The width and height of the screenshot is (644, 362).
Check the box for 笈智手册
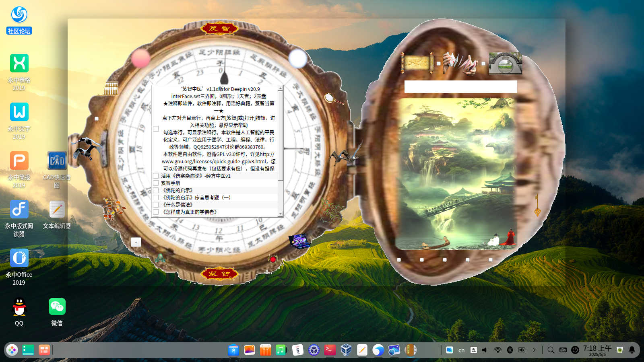[x=156, y=183]
